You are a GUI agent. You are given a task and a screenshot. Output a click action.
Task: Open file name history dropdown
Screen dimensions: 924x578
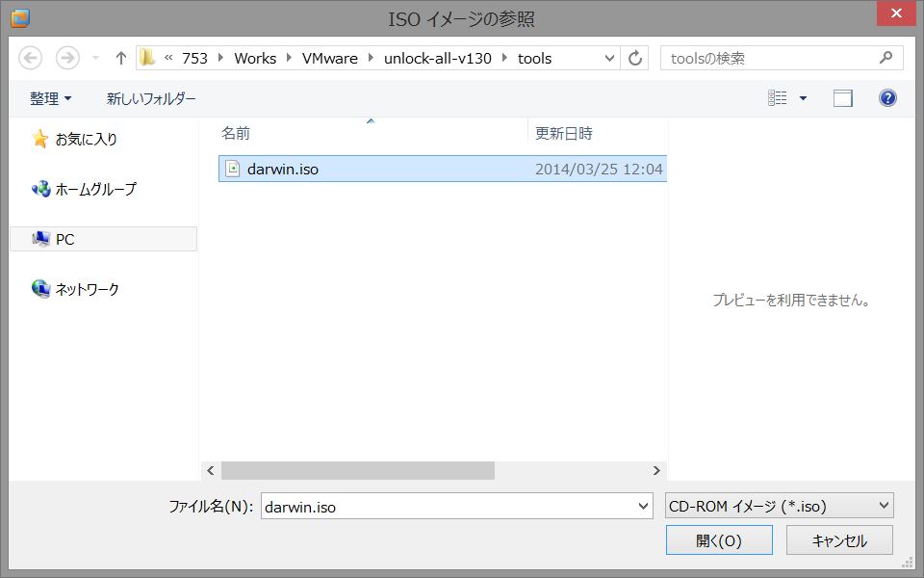pyautogui.click(x=644, y=506)
